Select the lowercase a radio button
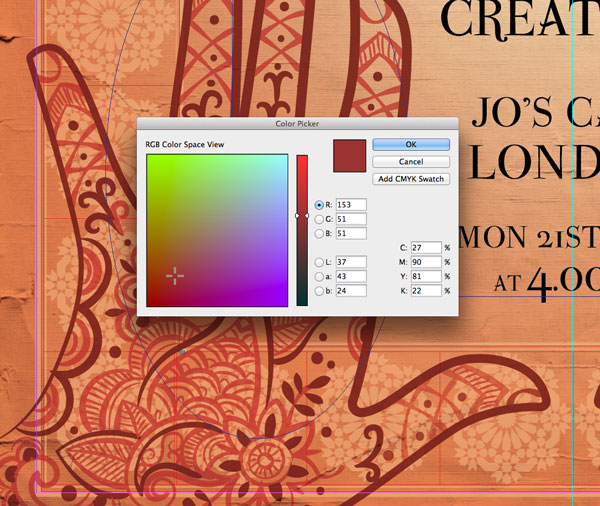The height and width of the screenshot is (506, 600). (319, 276)
